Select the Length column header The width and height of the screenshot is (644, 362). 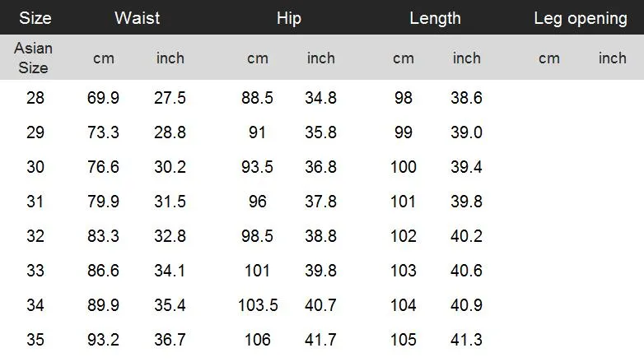[x=435, y=18]
